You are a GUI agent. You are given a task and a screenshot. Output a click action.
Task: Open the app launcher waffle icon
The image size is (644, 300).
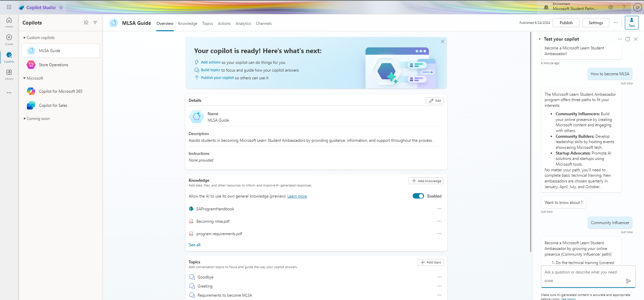tap(9, 7)
